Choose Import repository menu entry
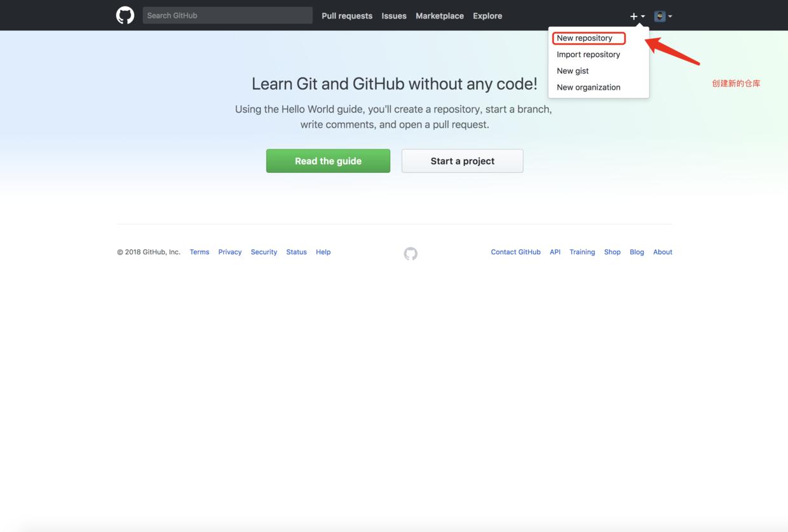This screenshot has height=532, width=788. pos(588,55)
